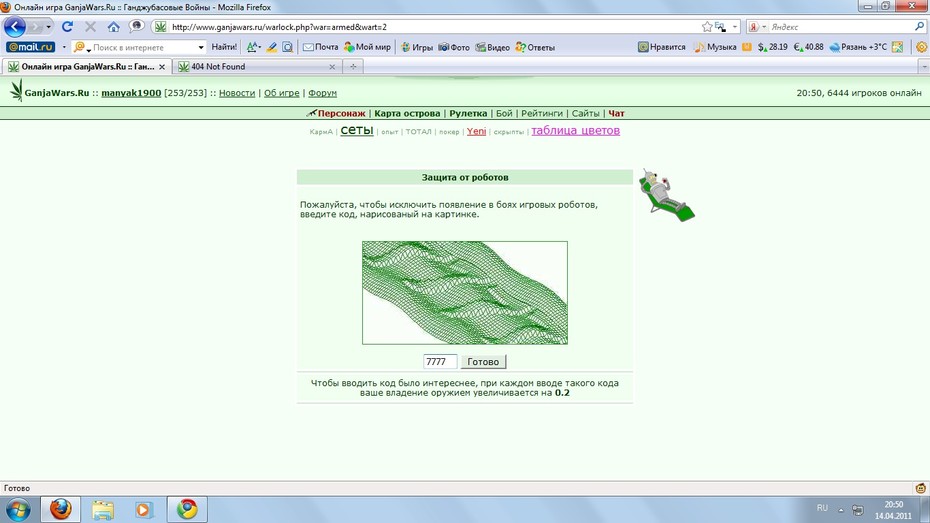Expand mail.ru search suggestions dropdown
Image resolution: width=930 pixels, height=523 pixels.
click(201, 47)
